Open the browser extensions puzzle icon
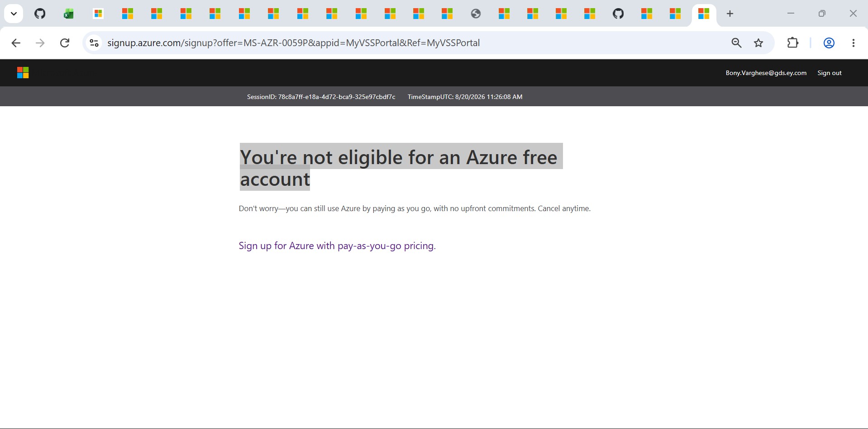The height and width of the screenshot is (429, 868). click(x=793, y=43)
